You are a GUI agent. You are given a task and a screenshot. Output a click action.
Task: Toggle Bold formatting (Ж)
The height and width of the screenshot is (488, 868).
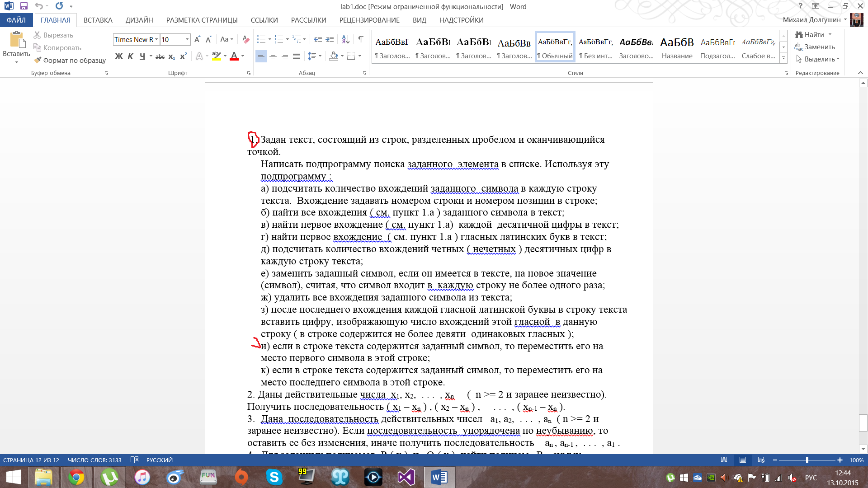pyautogui.click(x=119, y=56)
